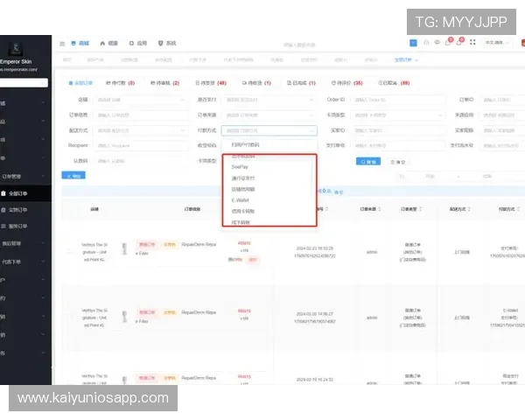Screen dimensions: 525x420
Task: Click the Emperor Skin logo image
Action: (16, 49)
